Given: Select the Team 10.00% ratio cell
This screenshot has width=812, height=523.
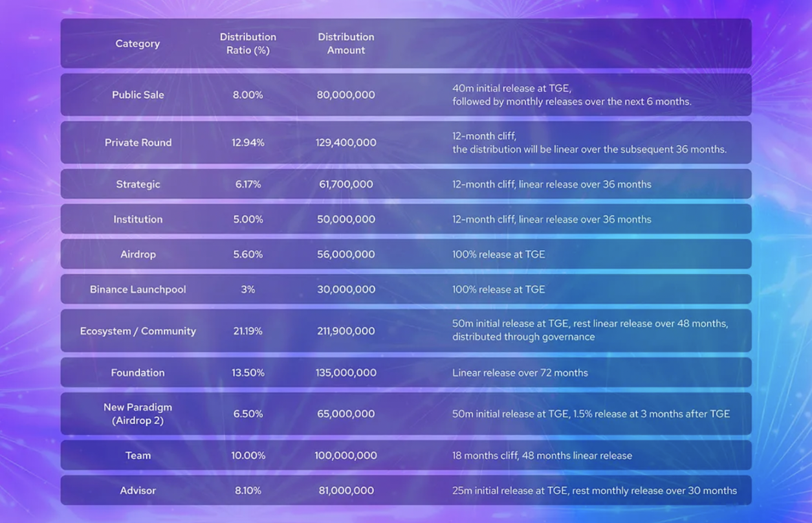Looking at the screenshot, I should coord(248,456).
